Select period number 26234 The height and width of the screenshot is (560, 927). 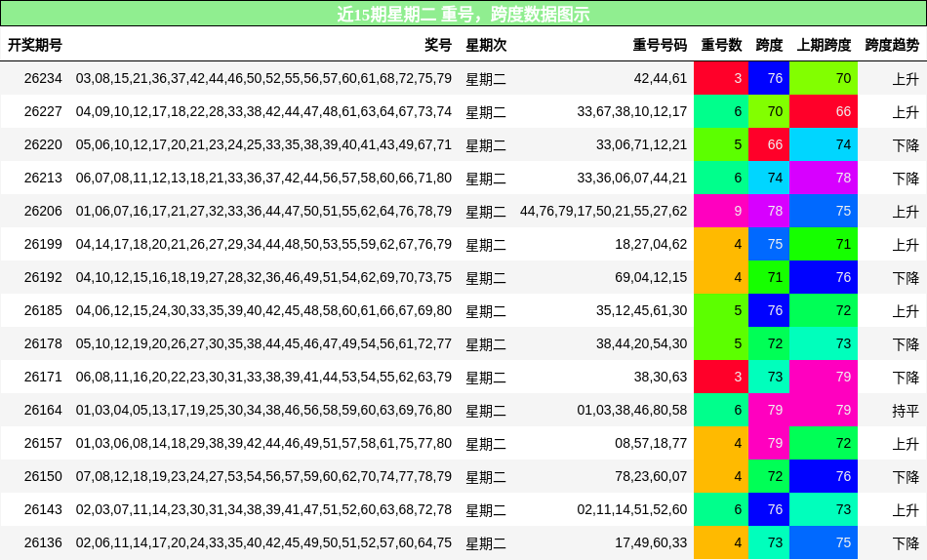click(x=43, y=78)
